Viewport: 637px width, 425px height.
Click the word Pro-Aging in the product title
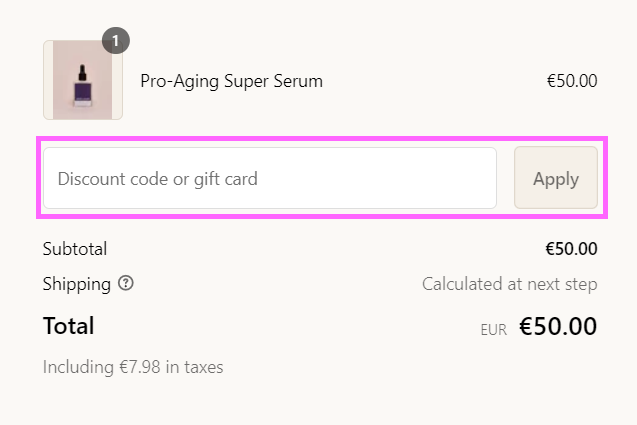point(180,81)
